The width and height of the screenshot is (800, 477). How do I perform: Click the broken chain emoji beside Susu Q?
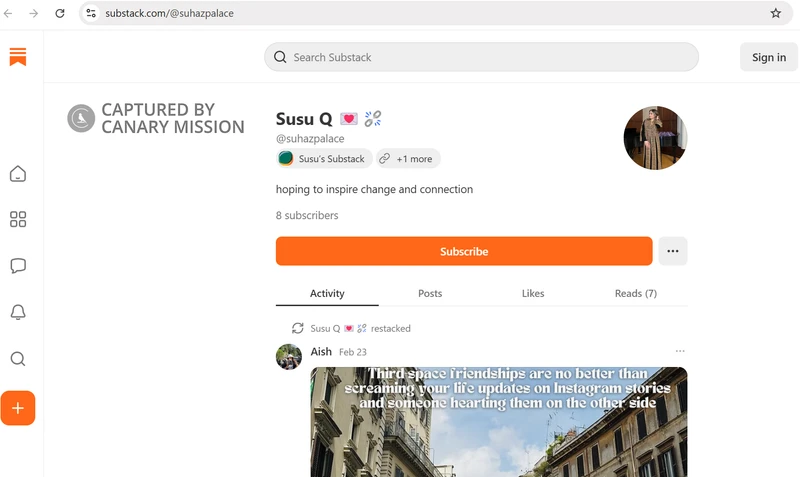[372, 119]
